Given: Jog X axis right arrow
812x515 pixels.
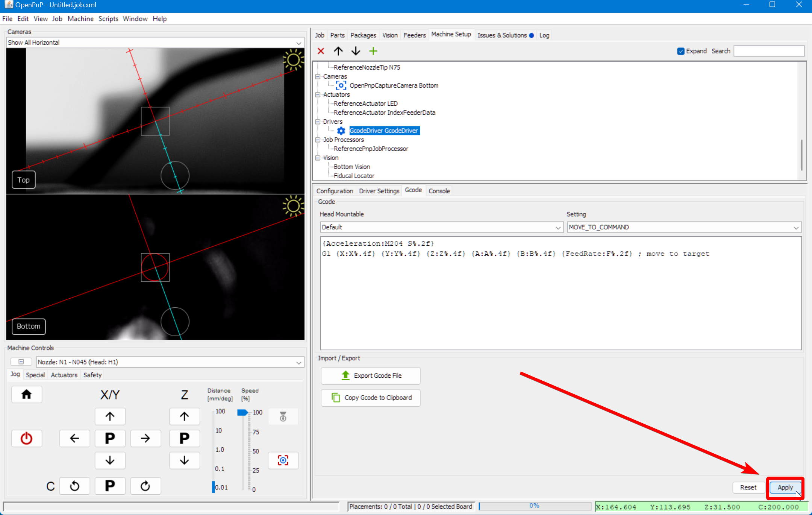Looking at the screenshot, I should coord(145,438).
